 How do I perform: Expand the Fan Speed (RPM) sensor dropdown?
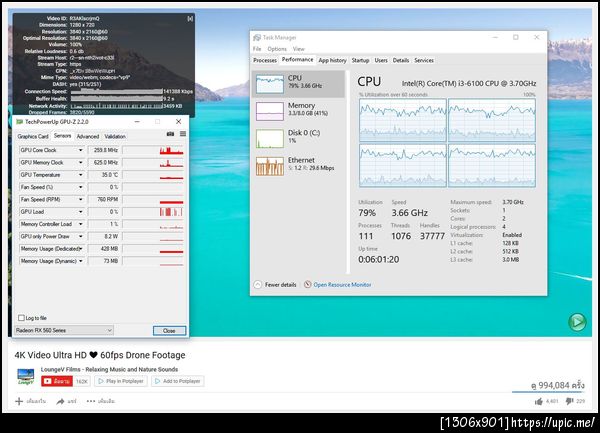(x=80, y=199)
